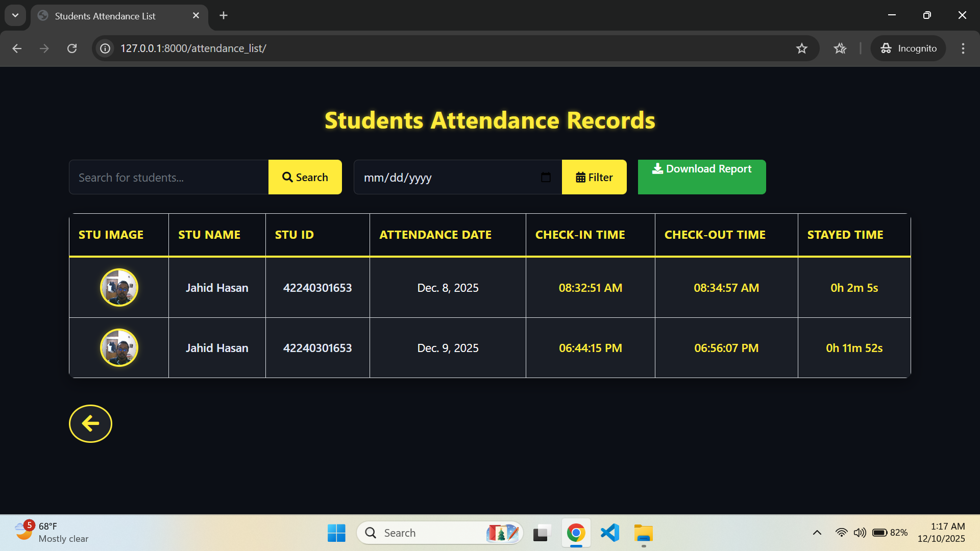The image size is (980, 551).
Task: Click Incognito profile indicator
Action: (909, 48)
